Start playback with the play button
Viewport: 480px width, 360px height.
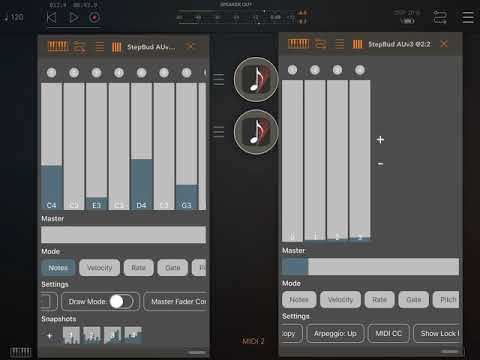[x=73, y=17]
